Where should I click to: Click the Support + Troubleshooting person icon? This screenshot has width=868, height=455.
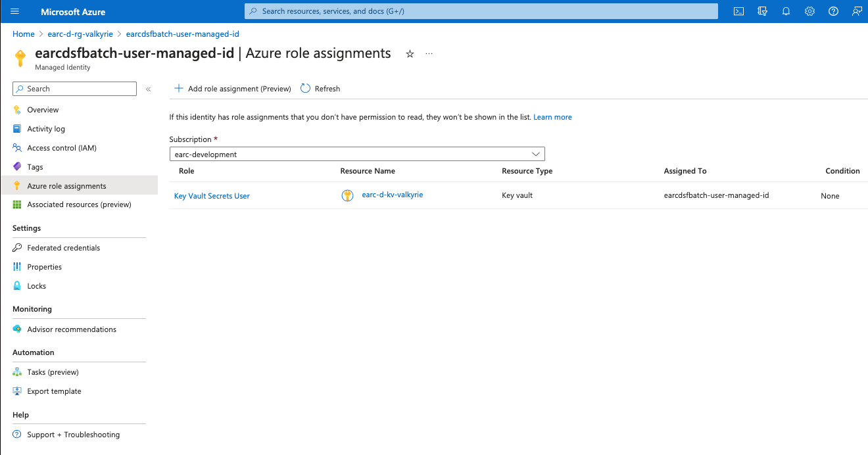(17, 435)
